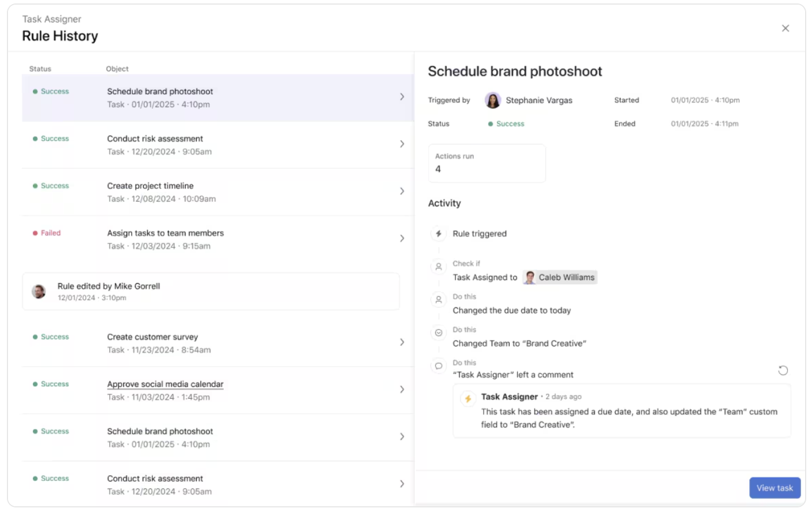Click the Rule edited by Mike Gorrell entry
812x512 pixels.
tap(210, 291)
